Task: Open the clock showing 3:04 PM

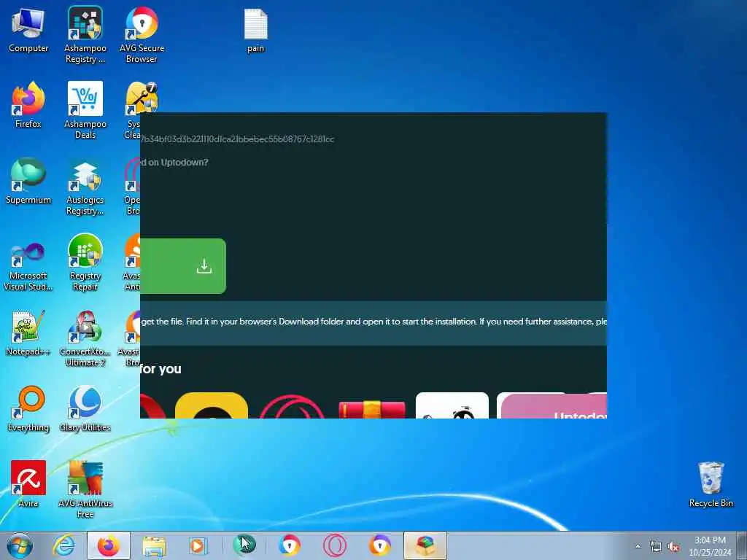Action: [x=710, y=546]
